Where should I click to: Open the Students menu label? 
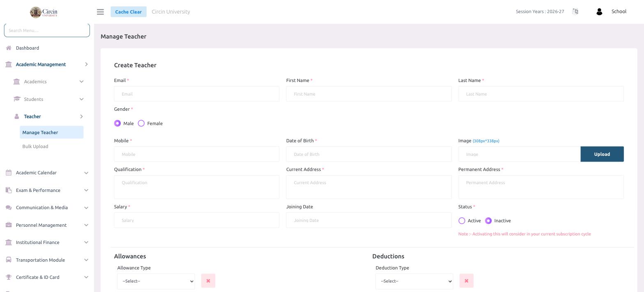coord(34,99)
